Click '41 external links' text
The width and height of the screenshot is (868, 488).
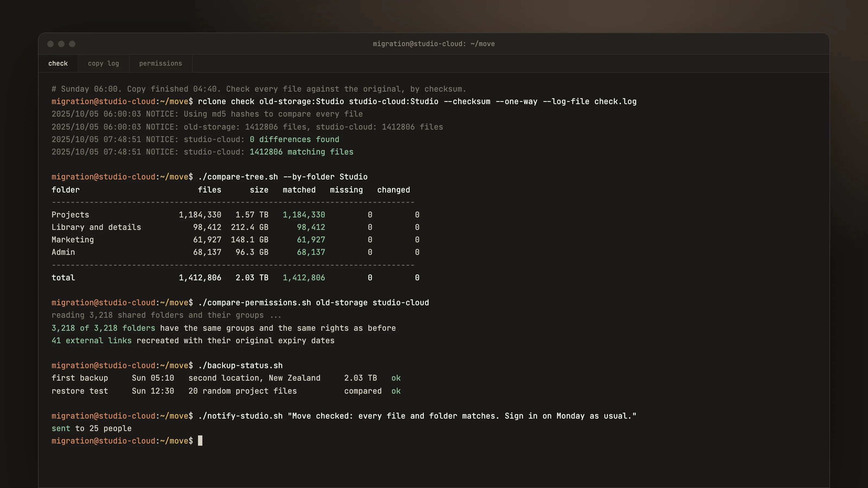92,341
